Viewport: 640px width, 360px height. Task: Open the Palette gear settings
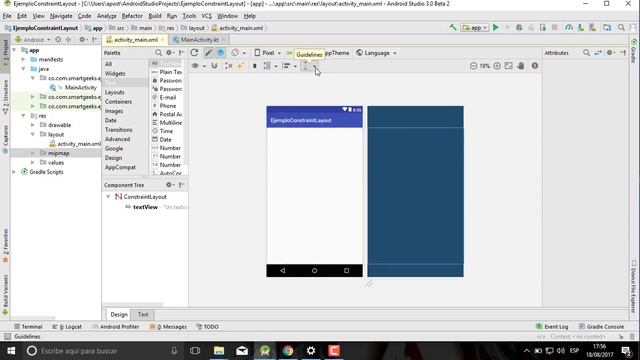coord(169,53)
